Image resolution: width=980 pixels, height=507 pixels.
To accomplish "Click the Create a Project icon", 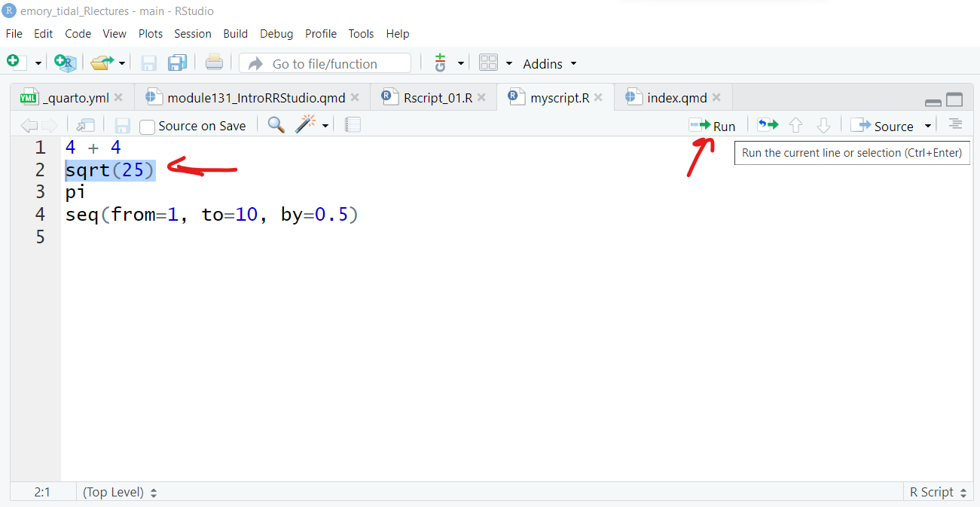I will tap(66, 63).
